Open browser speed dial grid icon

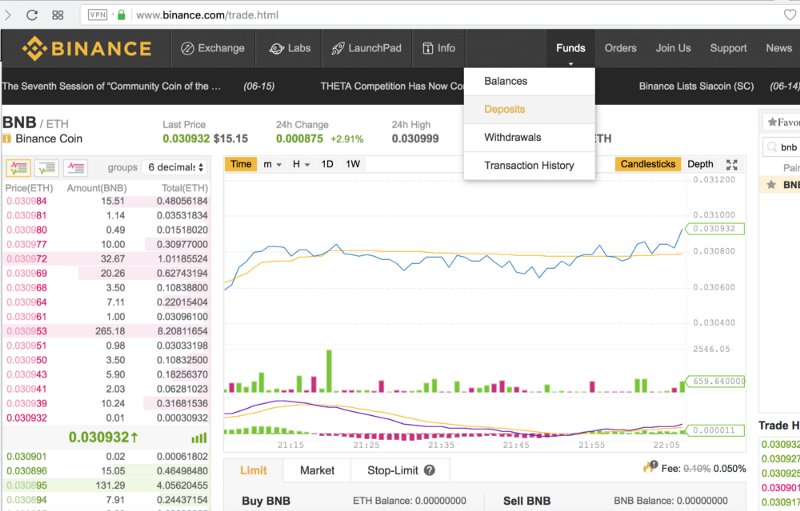tap(58, 15)
